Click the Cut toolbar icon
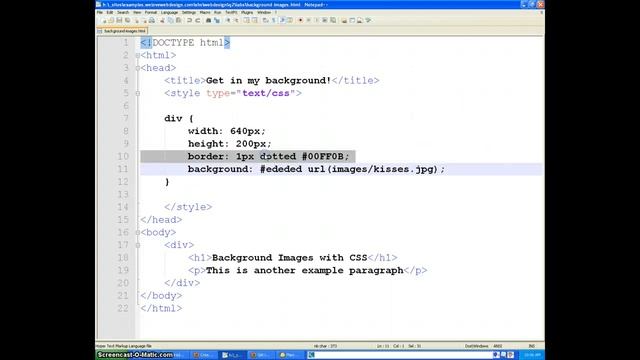The image size is (640, 360). coord(162,20)
